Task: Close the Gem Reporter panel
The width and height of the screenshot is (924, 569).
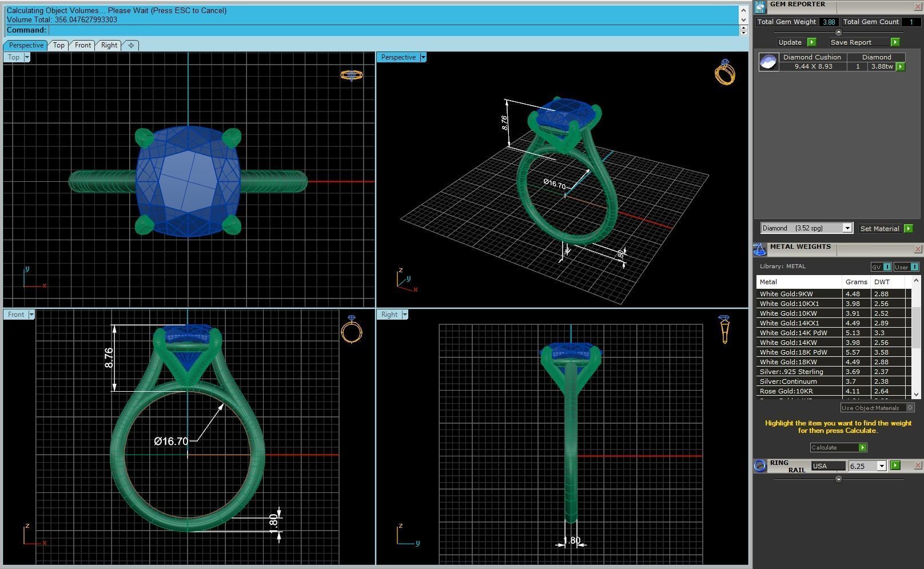Action: tap(918, 6)
